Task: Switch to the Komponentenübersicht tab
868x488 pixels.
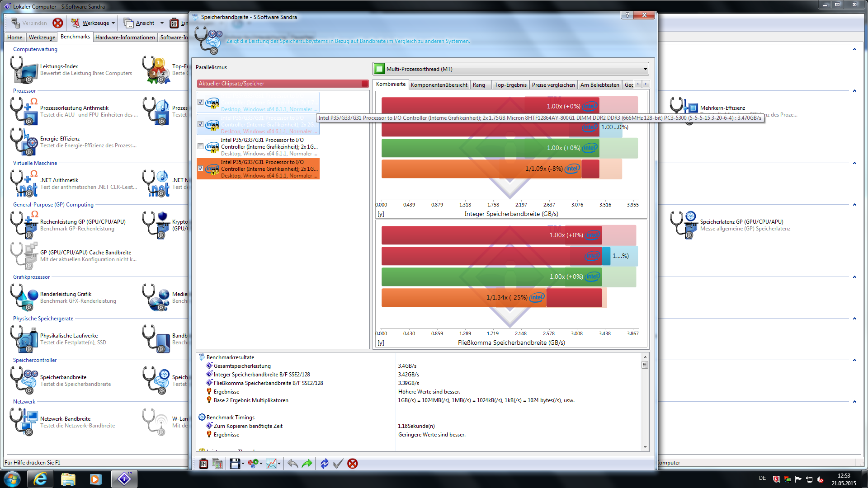Action: [439, 85]
